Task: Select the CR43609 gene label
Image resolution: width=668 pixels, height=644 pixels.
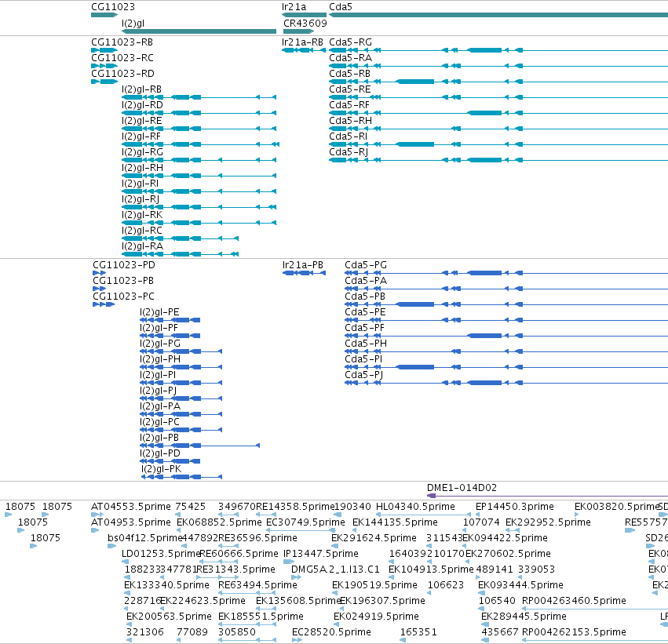Action: (x=305, y=24)
